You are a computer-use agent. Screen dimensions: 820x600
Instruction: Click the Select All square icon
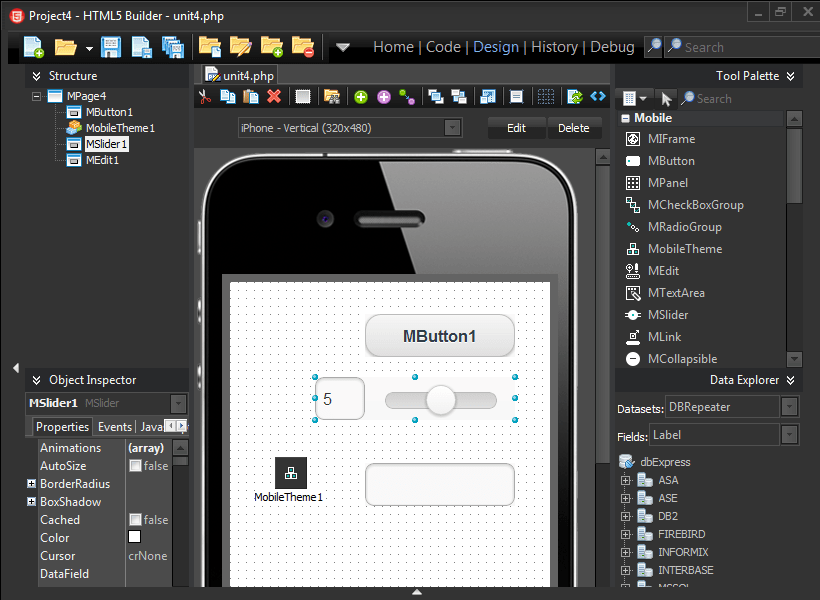coord(303,97)
